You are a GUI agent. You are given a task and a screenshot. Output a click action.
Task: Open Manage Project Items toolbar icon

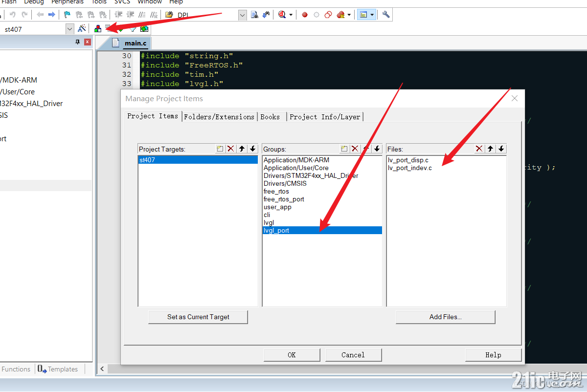click(x=98, y=29)
